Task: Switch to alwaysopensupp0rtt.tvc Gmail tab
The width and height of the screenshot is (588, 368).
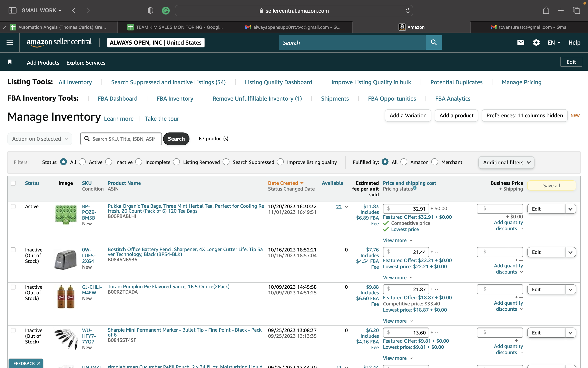Action: click(294, 27)
